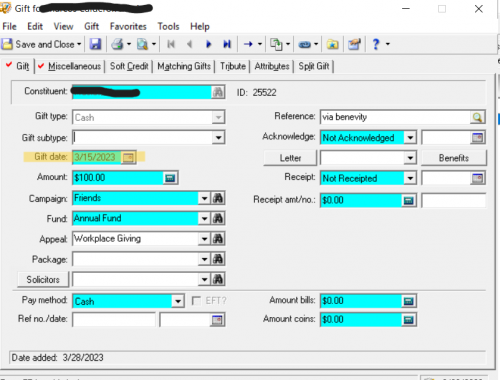Screen dimensions: 500x380
Task: Expand the Fund dropdown arrow
Action: (204, 219)
